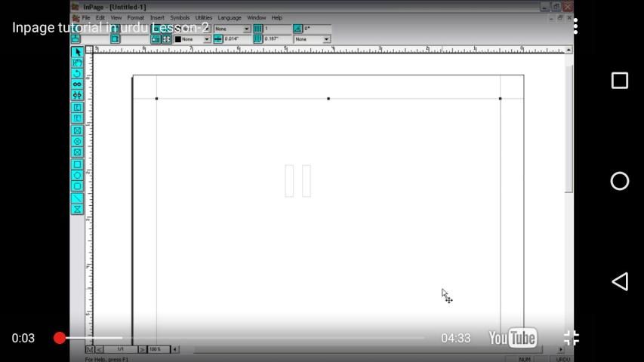The image size is (644, 362).
Task: Open the video three-dot overflow menu
Action: (575, 27)
